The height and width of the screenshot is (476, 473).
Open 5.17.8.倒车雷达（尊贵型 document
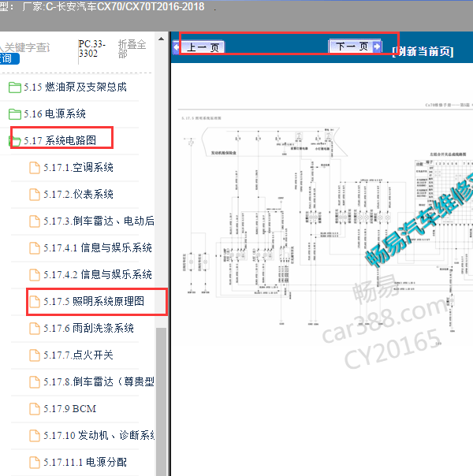pyautogui.click(x=99, y=381)
